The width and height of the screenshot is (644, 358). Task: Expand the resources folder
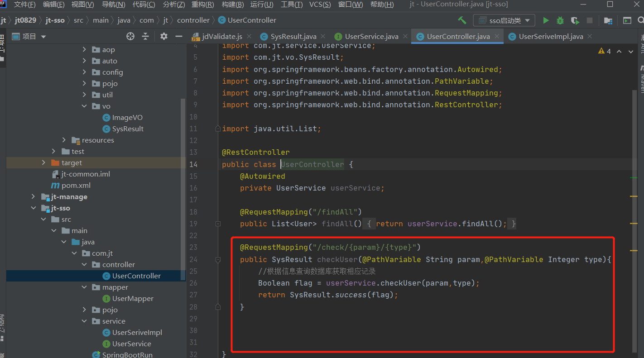[64, 140]
